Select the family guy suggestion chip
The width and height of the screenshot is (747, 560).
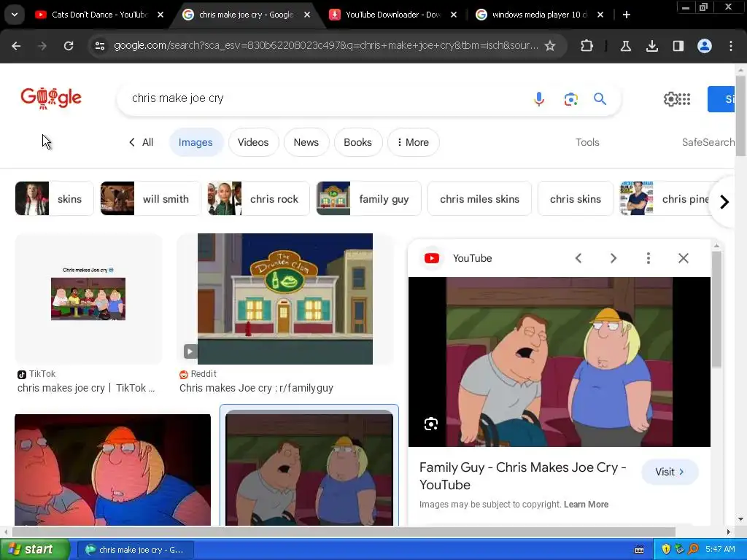tap(368, 198)
